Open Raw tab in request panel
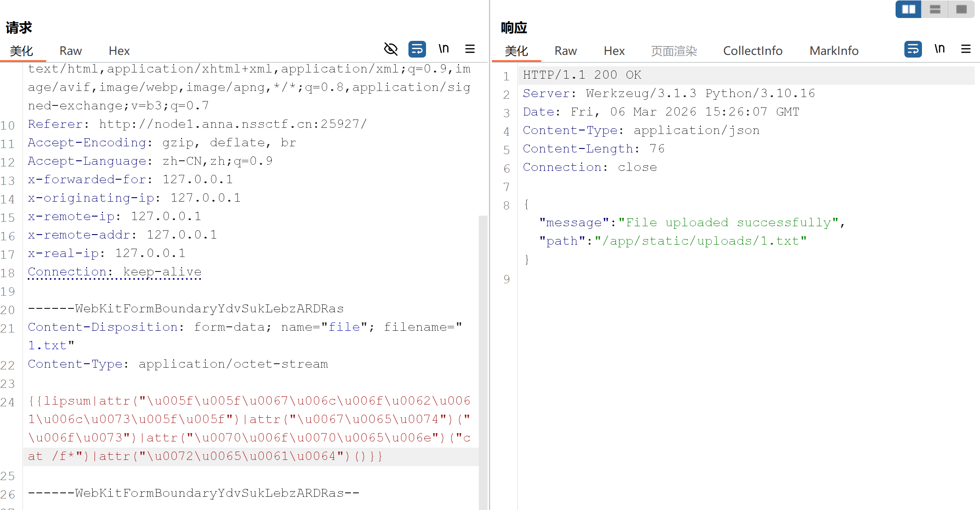 tap(70, 51)
